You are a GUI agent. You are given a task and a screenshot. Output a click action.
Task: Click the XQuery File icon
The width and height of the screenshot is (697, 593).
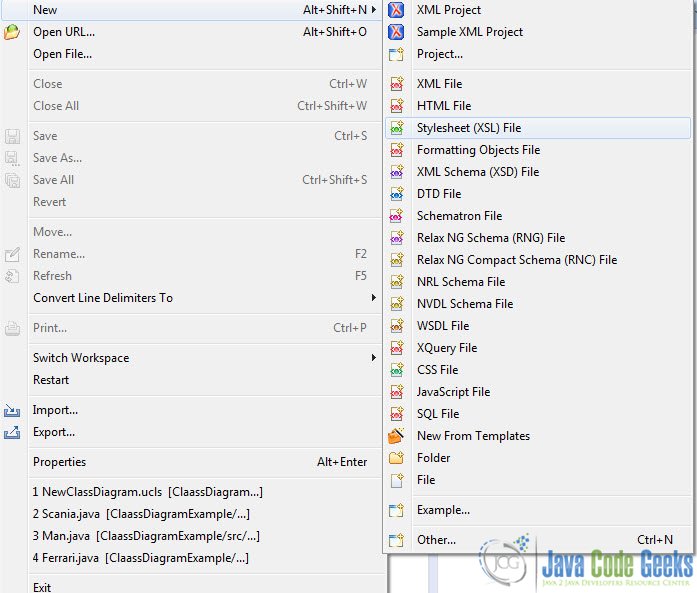click(x=396, y=348)
